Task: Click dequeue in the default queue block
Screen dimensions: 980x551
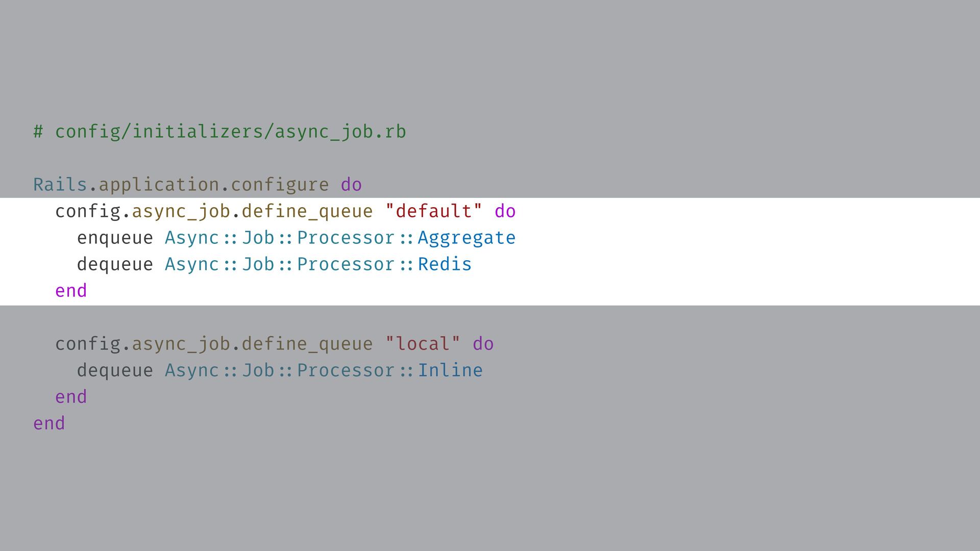Action: click(x=115, y=264)
